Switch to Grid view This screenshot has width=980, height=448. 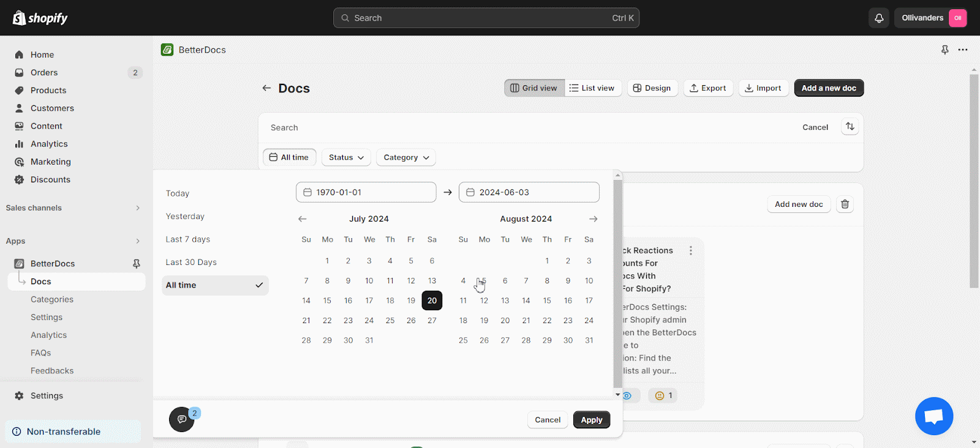534,88
